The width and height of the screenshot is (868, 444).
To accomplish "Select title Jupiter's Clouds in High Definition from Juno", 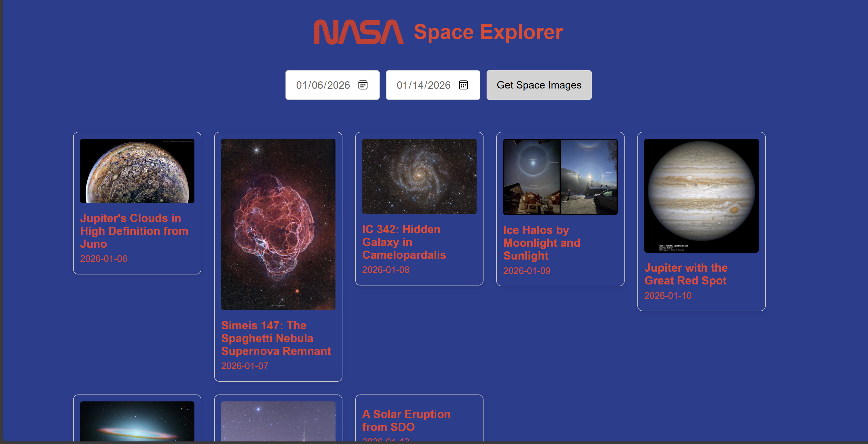I will 134,231.
